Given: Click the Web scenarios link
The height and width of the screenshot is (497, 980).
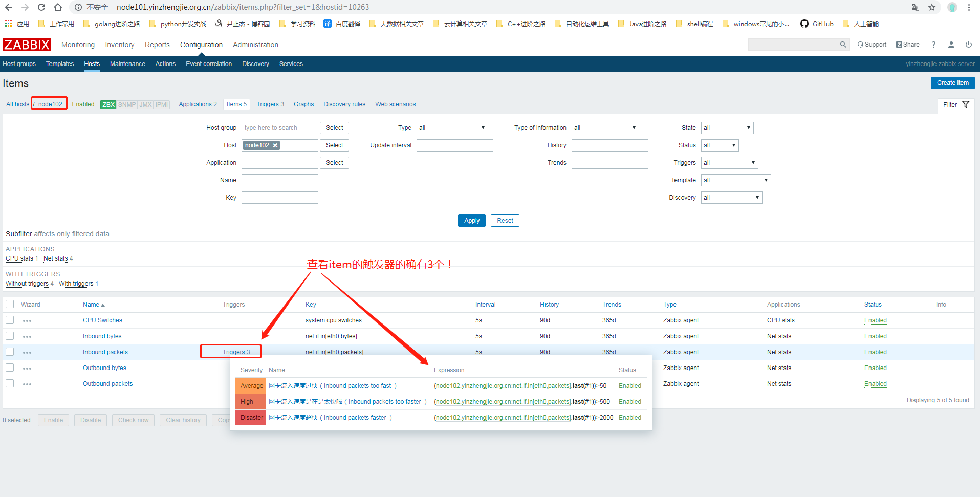Looking at the screenshot, I should 395,104.
